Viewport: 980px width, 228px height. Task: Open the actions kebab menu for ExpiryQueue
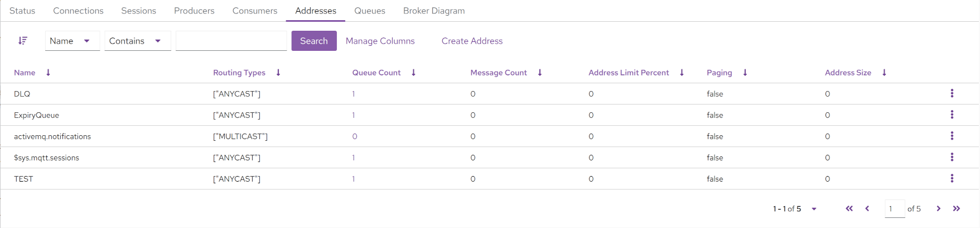tap(952, 115)
